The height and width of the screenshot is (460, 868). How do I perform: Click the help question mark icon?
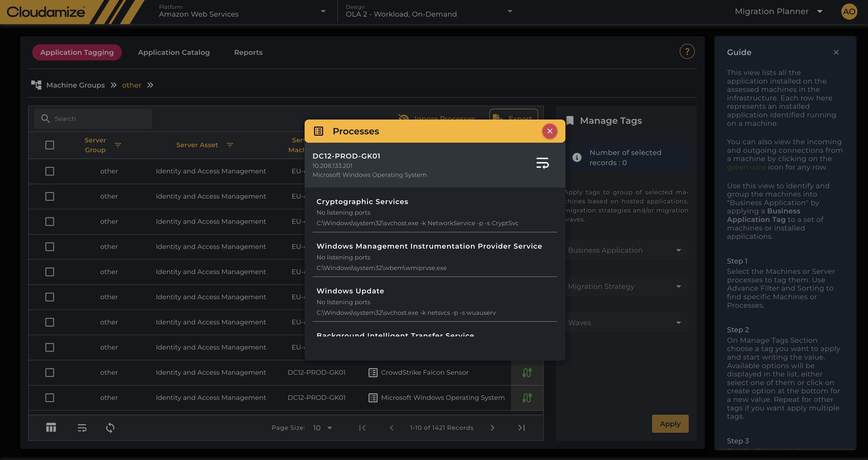tap(687, 52)
